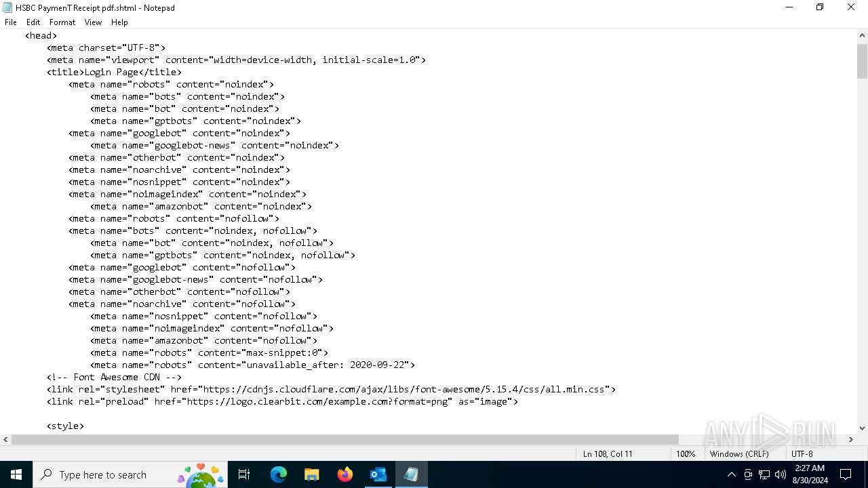The height and width of the screenshot is (488, 868).
Task: Click the max-snippet:0 meta line
Action: point(210,353)
